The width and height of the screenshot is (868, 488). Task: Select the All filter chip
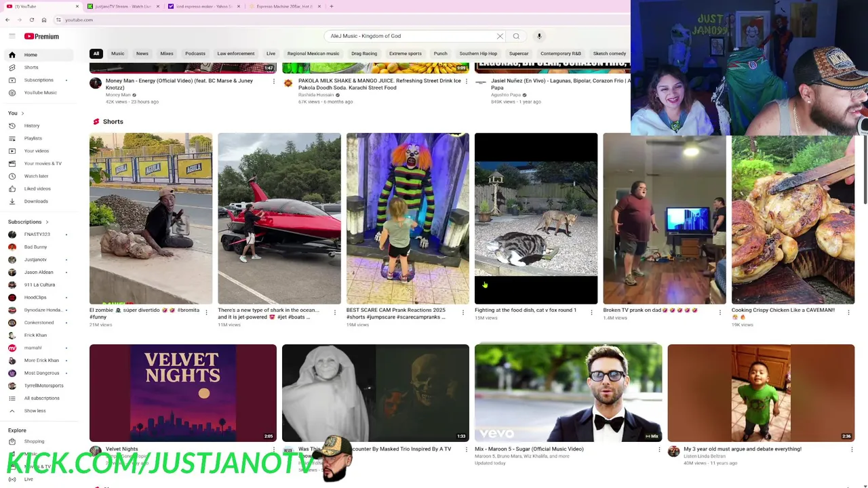(96, 54)
